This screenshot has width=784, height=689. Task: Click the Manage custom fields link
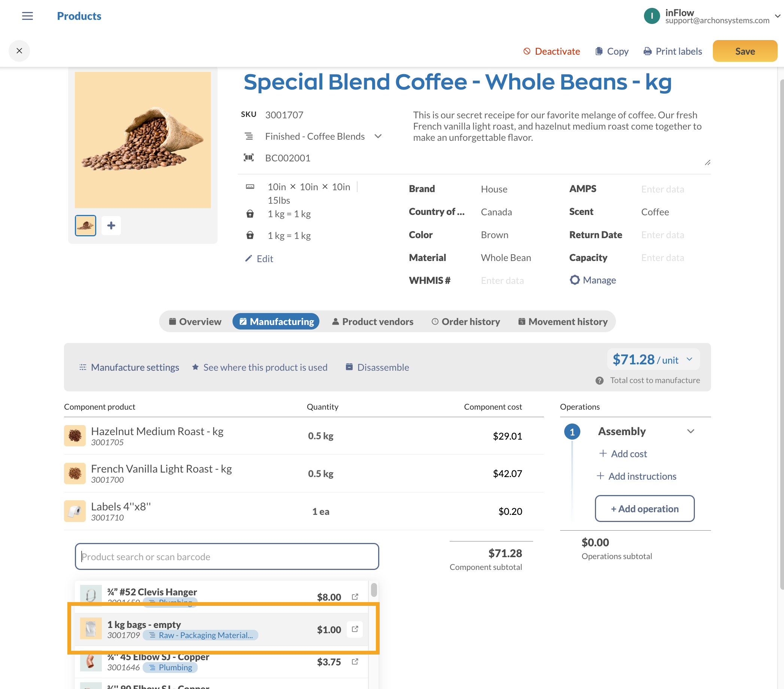coord(593,280)
